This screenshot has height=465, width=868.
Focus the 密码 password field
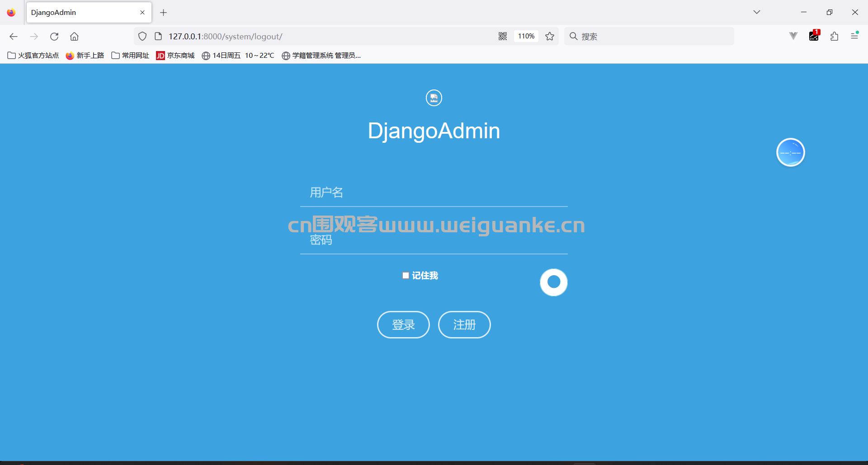[x=434, y=240]
